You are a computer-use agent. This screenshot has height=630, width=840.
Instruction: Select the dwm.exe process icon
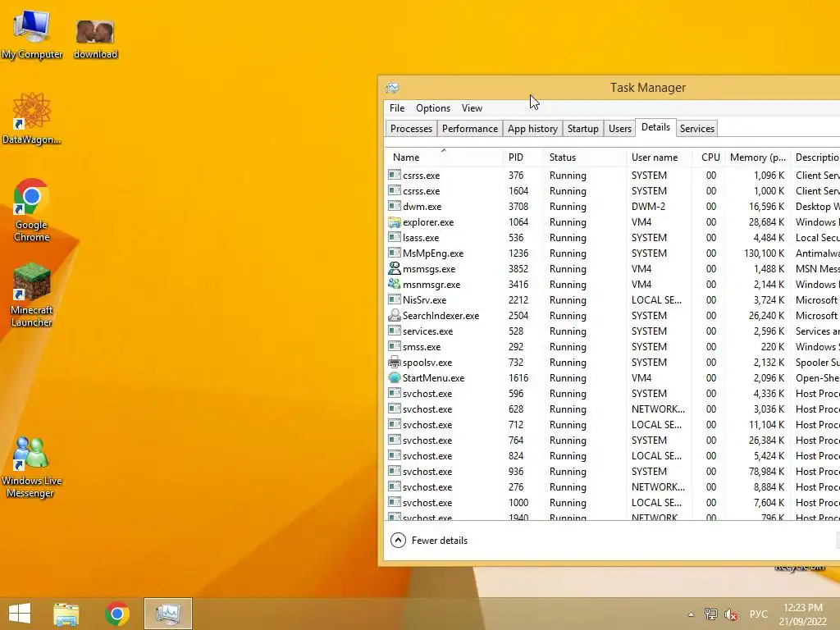(395, 206)
